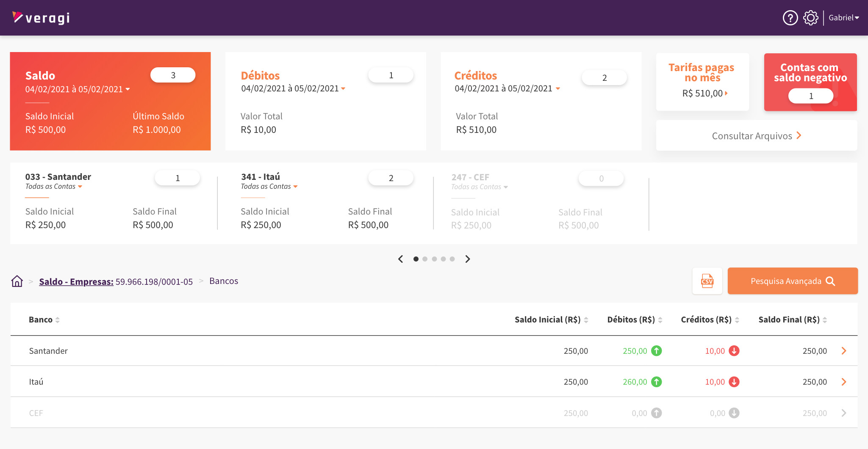Screen dimensions: 868x449
Task: Open Consultar Arquivos panel
Action: pos(756,136)
